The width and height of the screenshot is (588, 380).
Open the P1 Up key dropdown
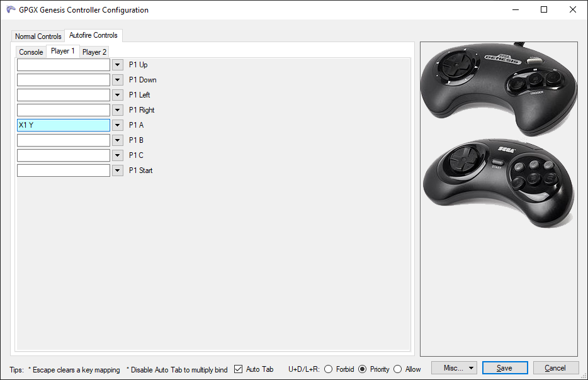117,64
